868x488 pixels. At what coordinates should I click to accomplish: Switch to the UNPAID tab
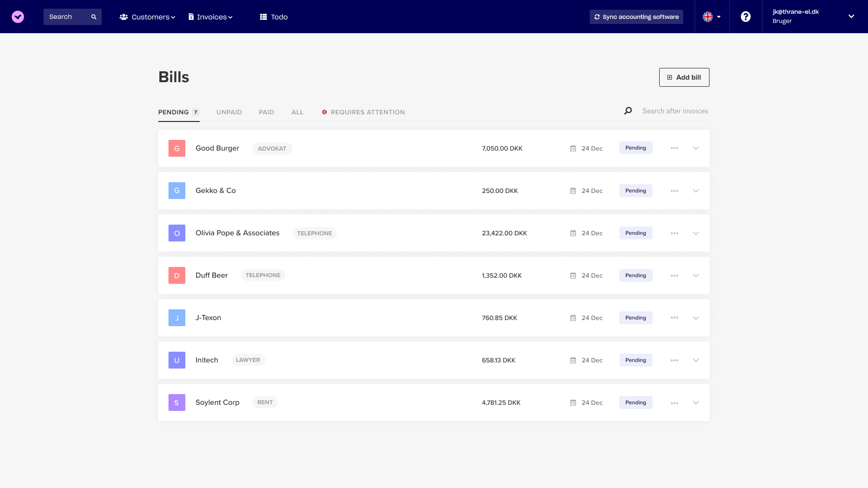coord(229,112)
